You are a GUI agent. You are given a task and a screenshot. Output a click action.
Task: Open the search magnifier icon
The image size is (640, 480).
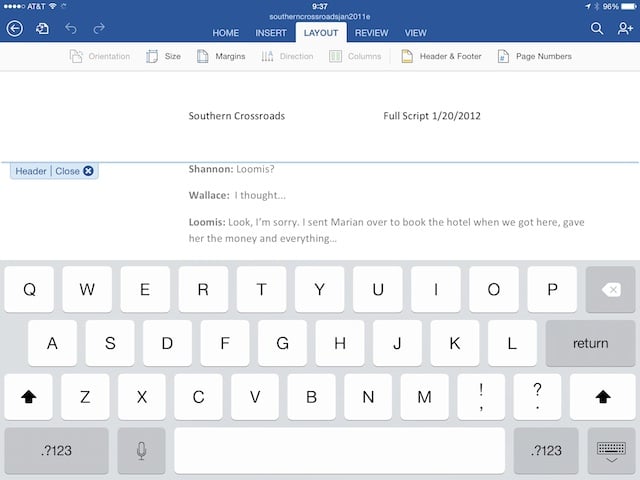(x=597, y=29)
